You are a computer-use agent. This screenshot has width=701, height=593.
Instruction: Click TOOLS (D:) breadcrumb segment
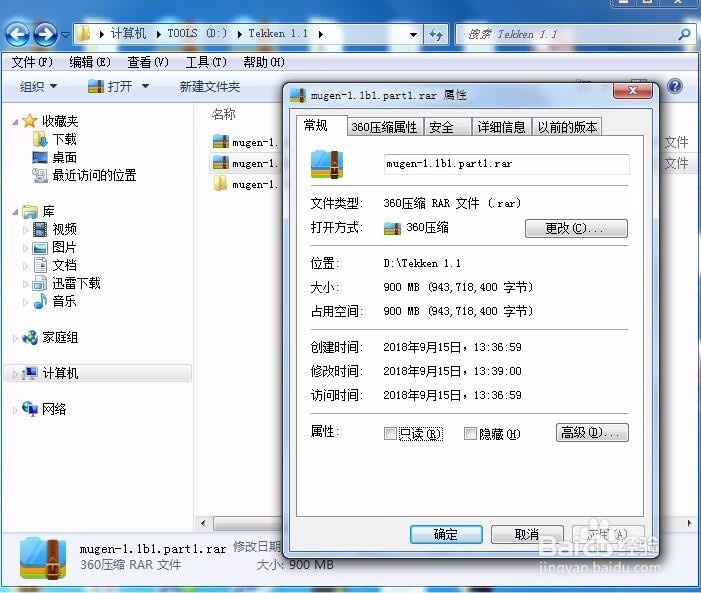point(197,34)
